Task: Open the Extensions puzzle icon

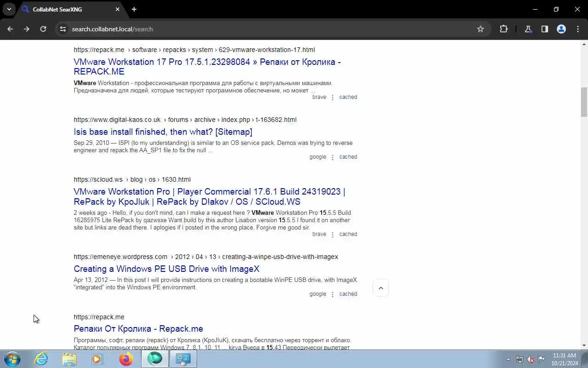Action: click(503, 29)
